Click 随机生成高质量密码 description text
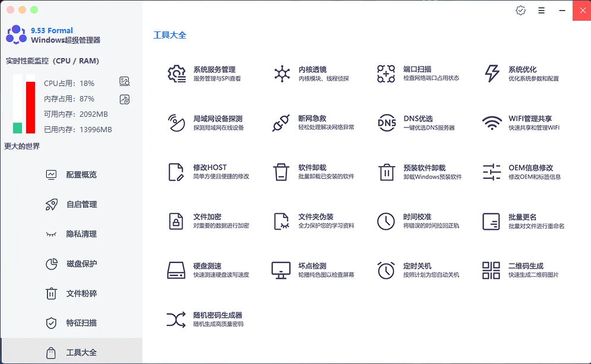 point(218,324)
